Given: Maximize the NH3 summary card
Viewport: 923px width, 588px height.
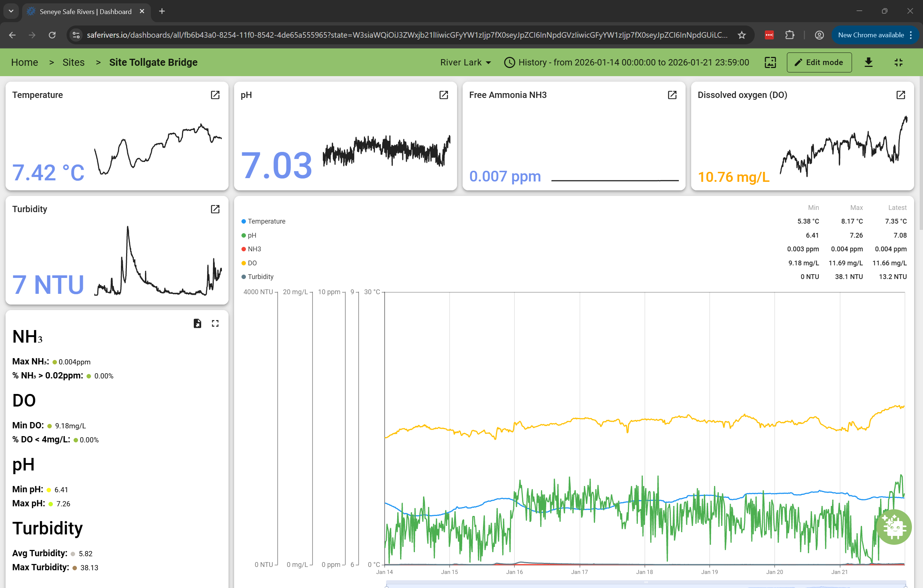Looking at the screenshot, I should (x=215, y=324).
